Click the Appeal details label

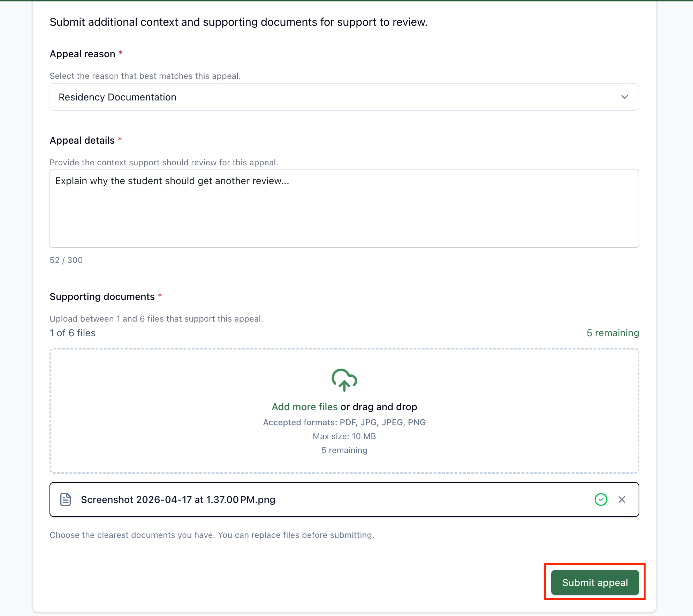[82, 140]
